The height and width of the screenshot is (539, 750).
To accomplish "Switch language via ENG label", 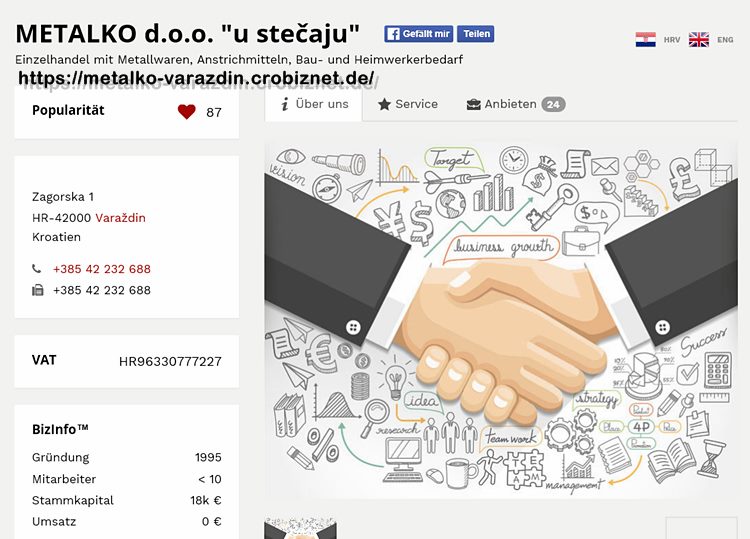I will tap(725, 40).
